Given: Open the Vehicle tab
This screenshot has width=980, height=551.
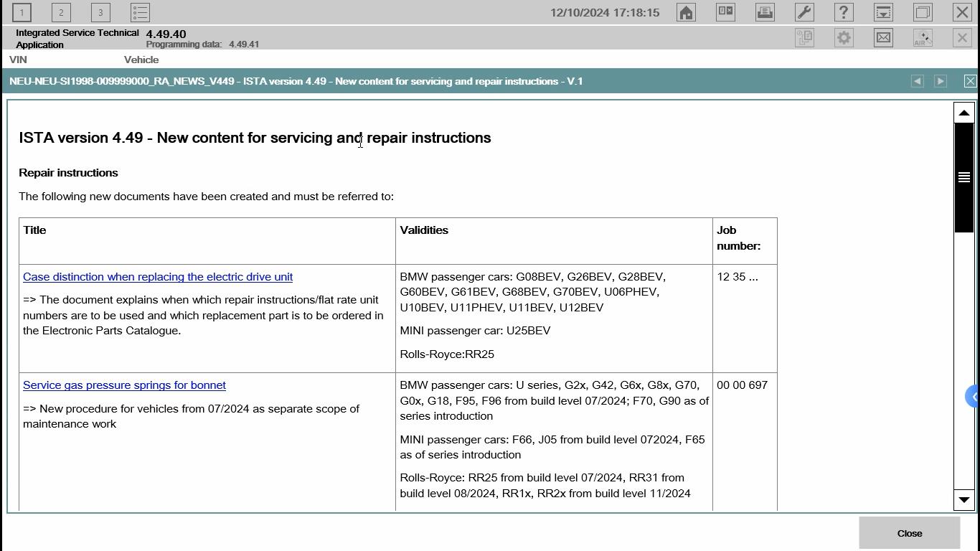Looking at the screenshot, I should point(141,60).
